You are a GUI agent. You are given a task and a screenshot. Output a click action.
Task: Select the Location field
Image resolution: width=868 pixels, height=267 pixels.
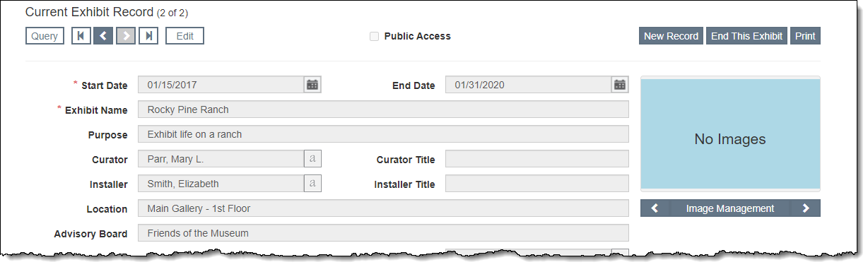tap(383, 208)
